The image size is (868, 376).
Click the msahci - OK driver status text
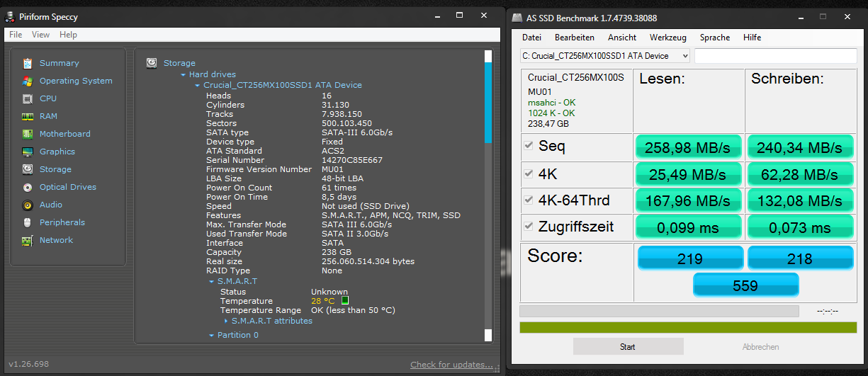[552, 103]
